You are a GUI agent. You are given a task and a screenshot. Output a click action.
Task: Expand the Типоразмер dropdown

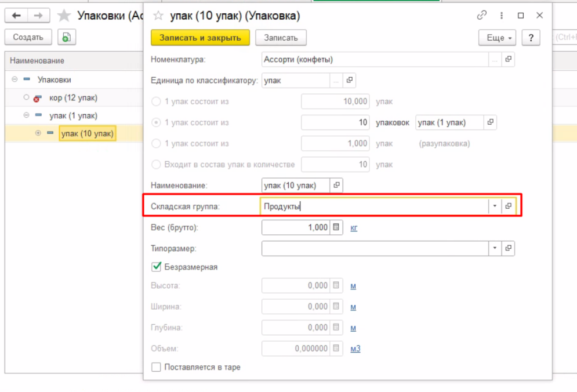pyautogui.click(x=495, y=248)
